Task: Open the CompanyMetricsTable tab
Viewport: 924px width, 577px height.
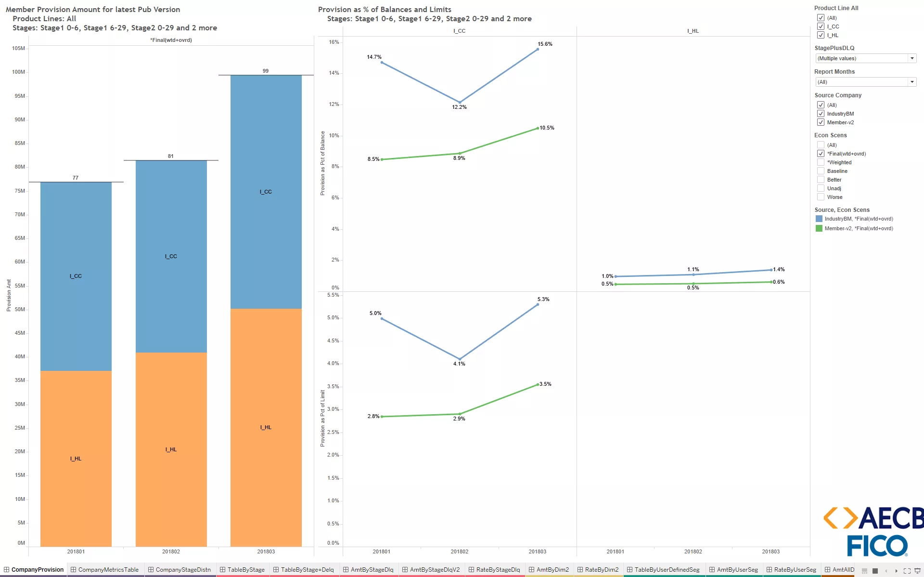Action: click(108, 569)
